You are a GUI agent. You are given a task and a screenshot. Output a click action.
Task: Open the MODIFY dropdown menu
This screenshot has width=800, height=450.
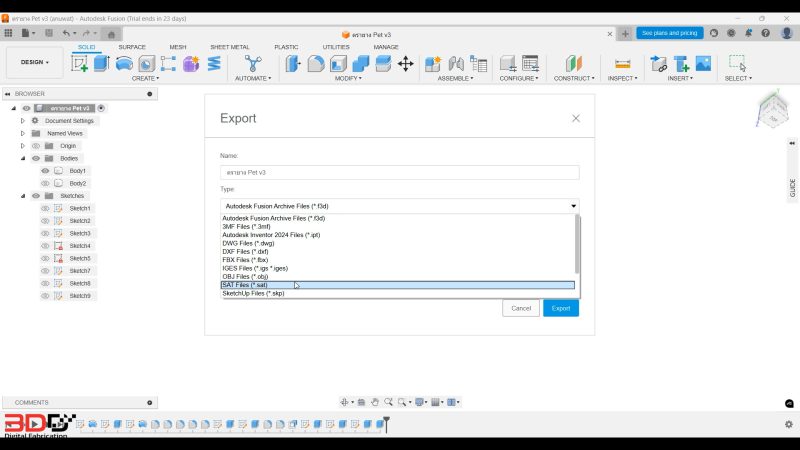(348, 79)
